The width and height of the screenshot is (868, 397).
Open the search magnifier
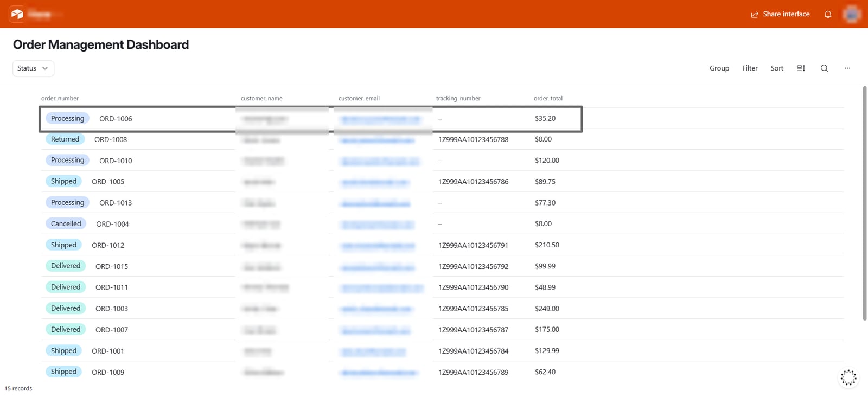tap(824, 68)
